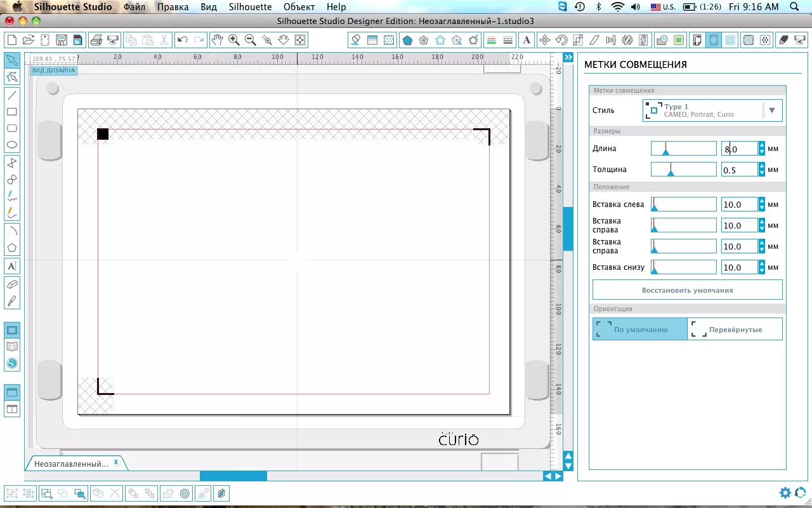Open the Help menu
812x508 pixels.
tap(336, 7)
